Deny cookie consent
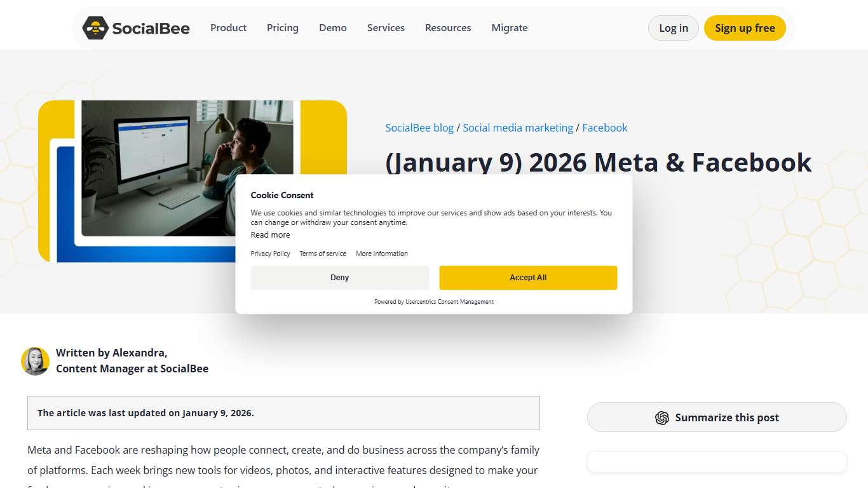Viewport: 868px width, 488px height. tap(339, 278)
